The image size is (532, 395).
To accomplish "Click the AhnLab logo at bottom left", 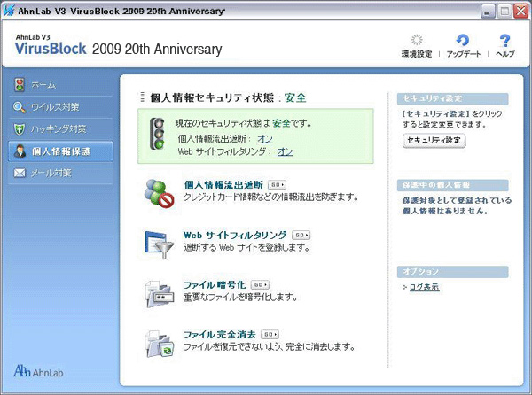I will [x=38, y=371].
